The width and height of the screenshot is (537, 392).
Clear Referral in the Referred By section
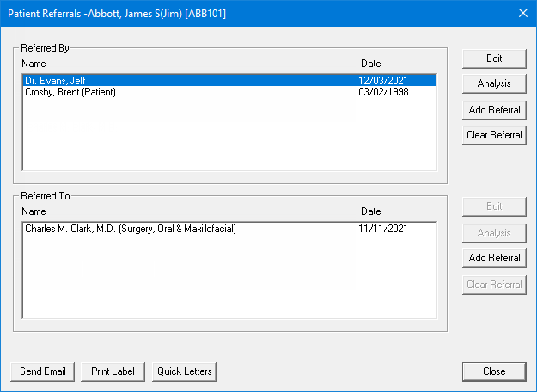point(493,135)
